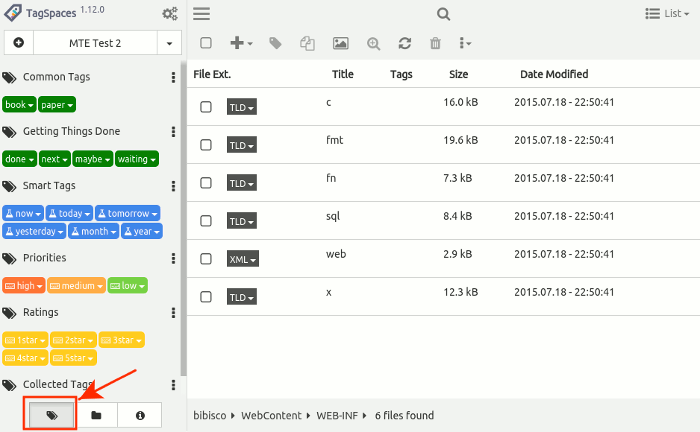Viewport: 700px width, 432px height.
Task: Open the XML extension menu for web
Action: [243, 259]
